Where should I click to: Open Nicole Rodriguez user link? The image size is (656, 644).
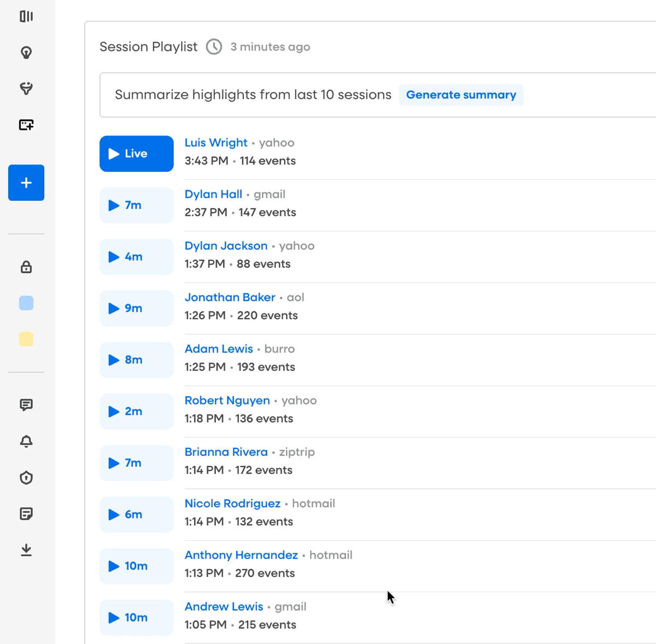pyautogui.click(x=232, y=504)
